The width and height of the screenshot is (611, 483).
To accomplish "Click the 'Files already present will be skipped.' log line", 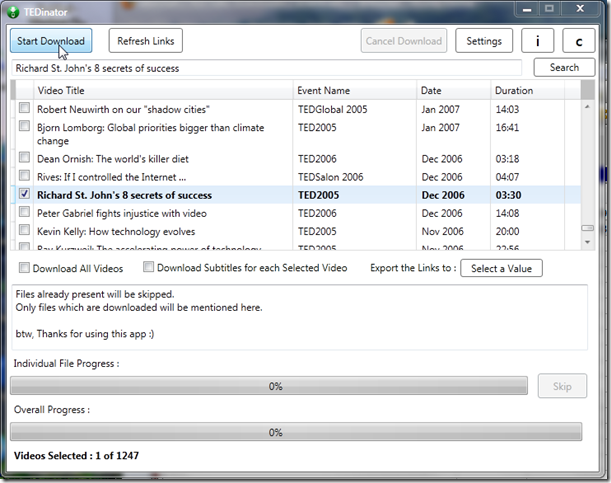I will (95, 294).
